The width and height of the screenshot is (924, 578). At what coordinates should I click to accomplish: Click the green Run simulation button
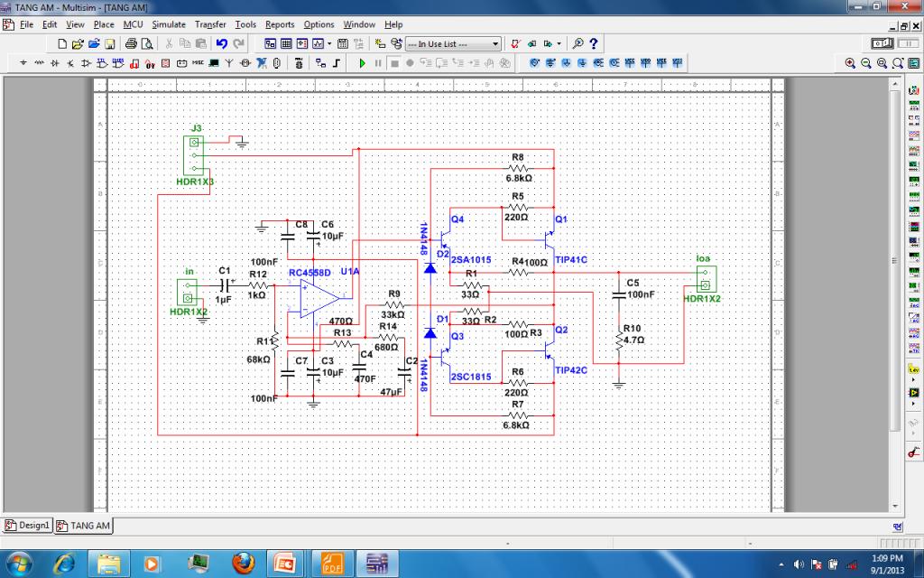click(x=363, y=63)
